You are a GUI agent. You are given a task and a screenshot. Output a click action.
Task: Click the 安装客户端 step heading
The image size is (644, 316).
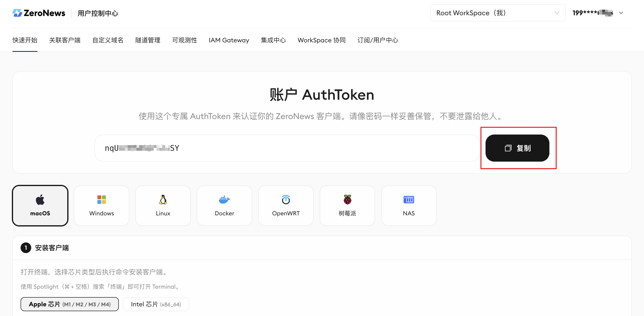[52, 248]
